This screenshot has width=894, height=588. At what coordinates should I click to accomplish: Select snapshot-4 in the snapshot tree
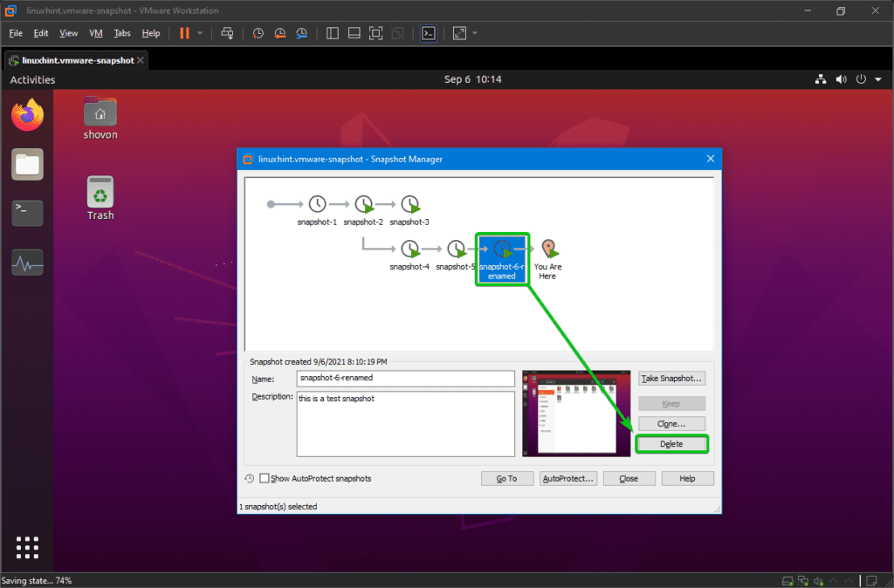pos(409,255)
